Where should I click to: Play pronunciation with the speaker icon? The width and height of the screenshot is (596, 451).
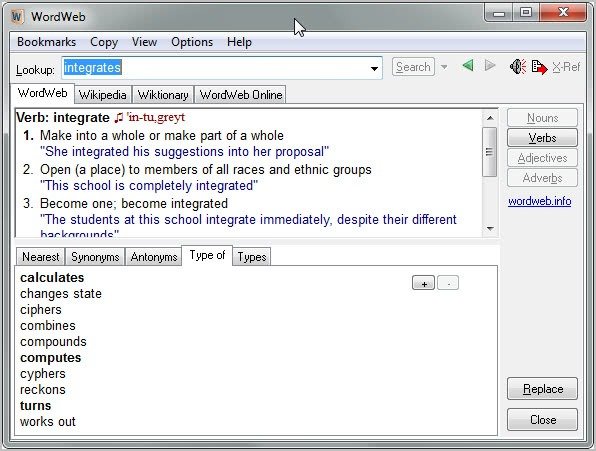[x=518, y=67]
